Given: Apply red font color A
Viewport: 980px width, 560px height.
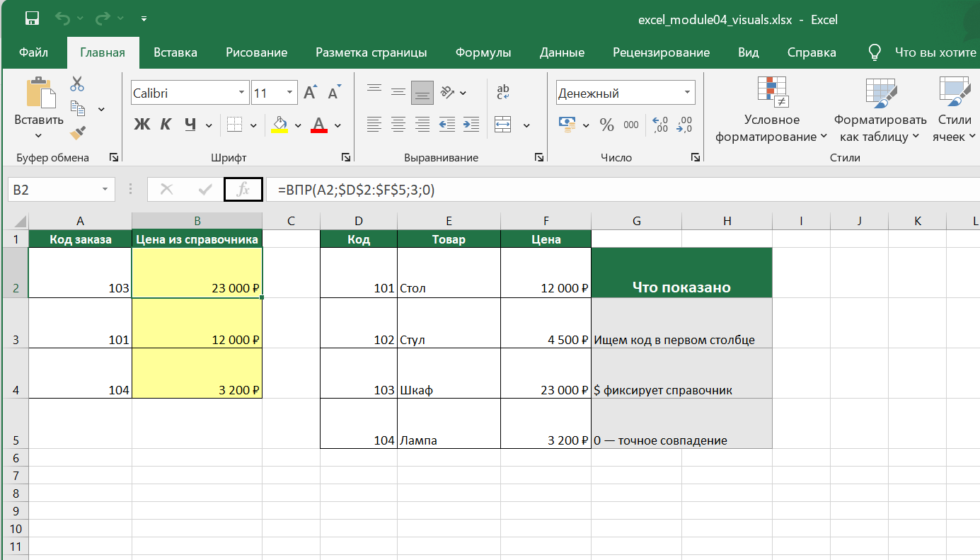Looking at the screenshot, I should pos(319,125).
